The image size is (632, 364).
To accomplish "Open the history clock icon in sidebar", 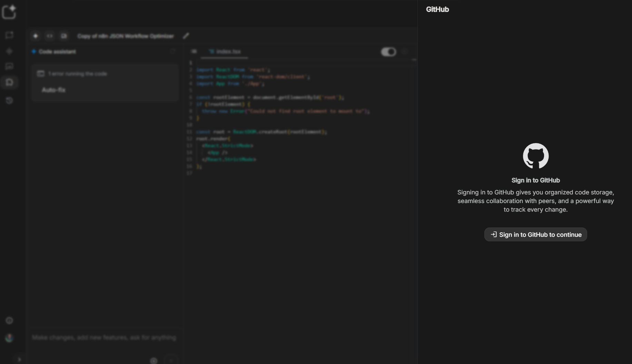I will click(9, 101).
